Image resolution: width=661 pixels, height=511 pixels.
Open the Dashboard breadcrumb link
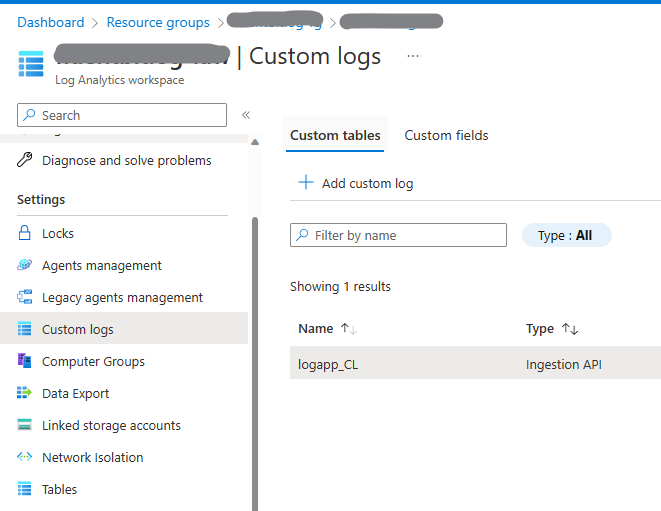tap(51, 22)
